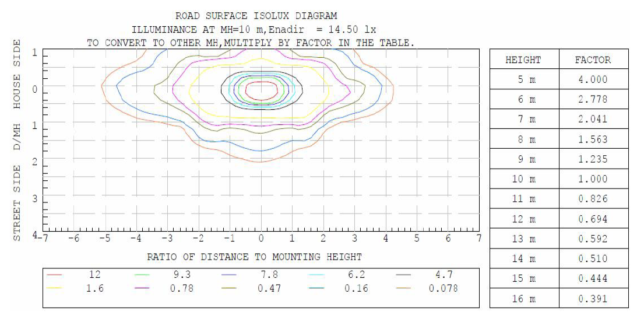Click the olive 0.47 legend swatch
Screen dimensions: 644x318
(232, 288)
